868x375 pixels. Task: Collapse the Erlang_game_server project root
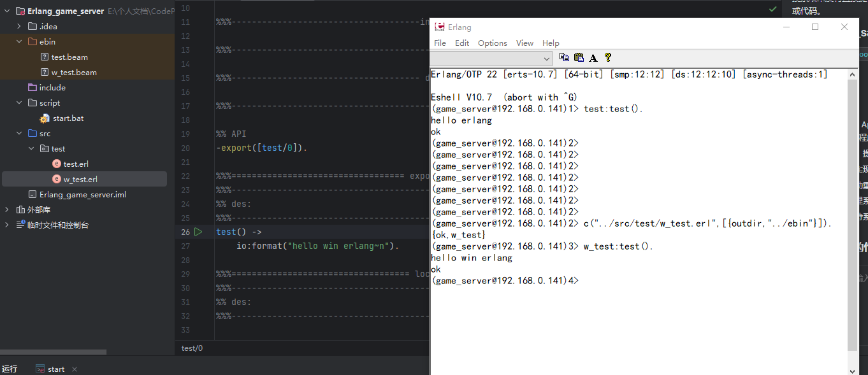[7, 11]
